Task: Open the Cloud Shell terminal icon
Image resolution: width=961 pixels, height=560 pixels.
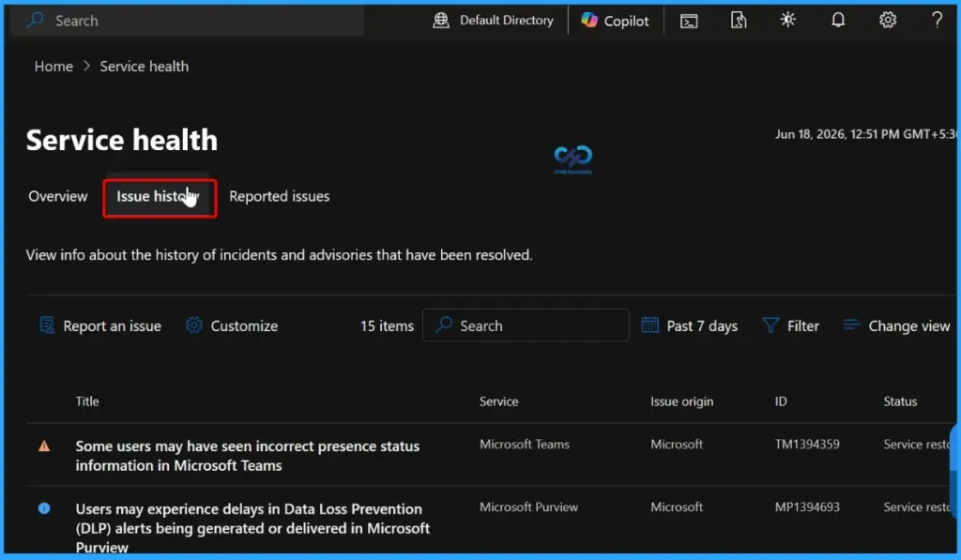Action: pyautogui.click(x=689, y=21)
